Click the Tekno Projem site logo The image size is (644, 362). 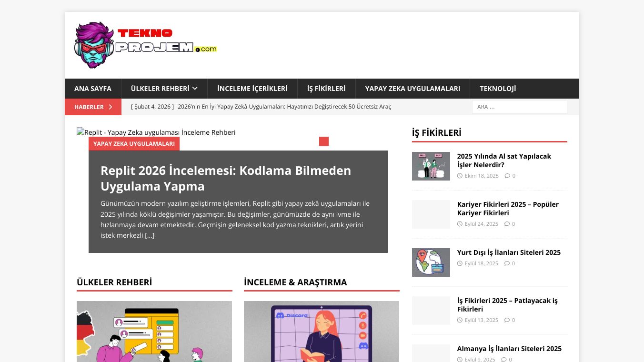(146, 45)
